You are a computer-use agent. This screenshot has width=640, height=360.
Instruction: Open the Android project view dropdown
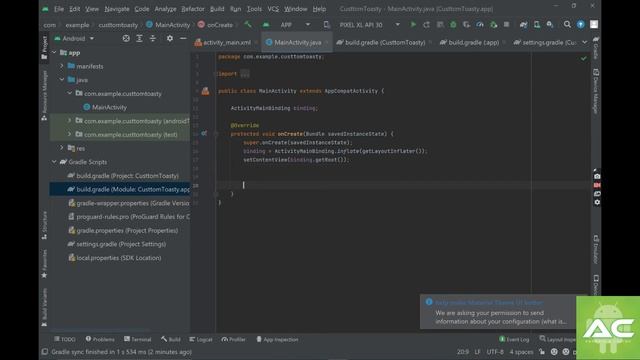74,38
